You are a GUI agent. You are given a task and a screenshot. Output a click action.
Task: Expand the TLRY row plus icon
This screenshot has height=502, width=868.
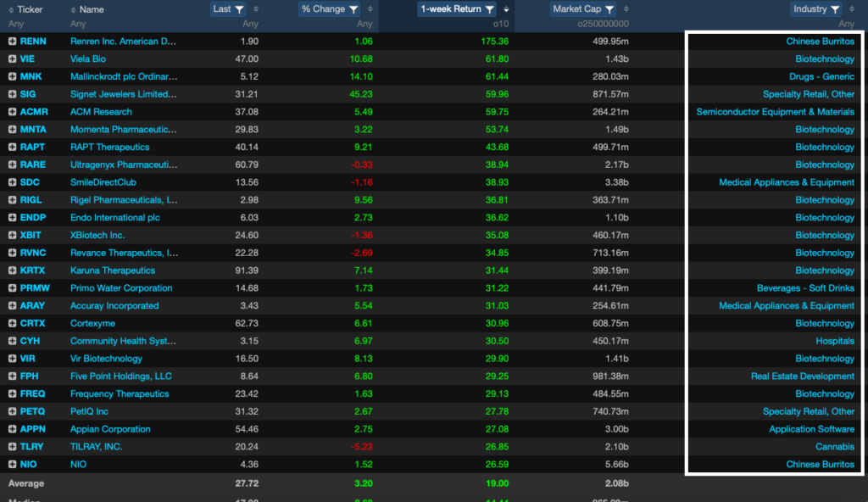(12, 447)
